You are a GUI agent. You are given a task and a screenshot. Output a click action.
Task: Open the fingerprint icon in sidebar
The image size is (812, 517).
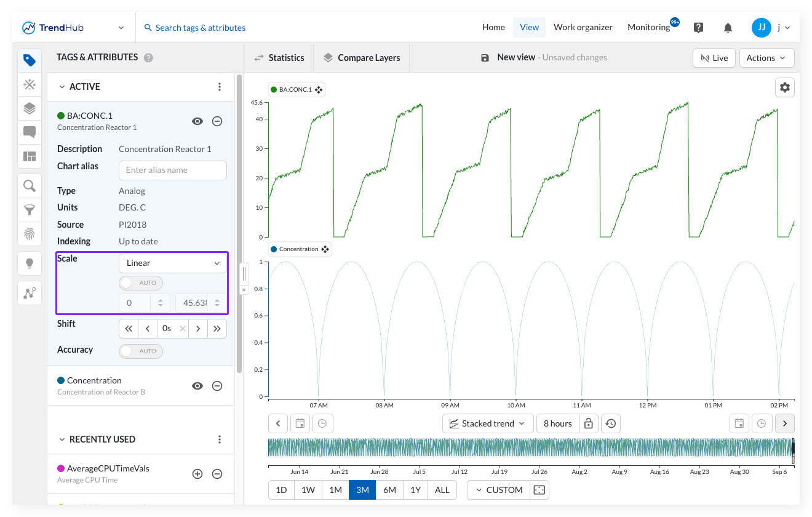tap(30, 234)
